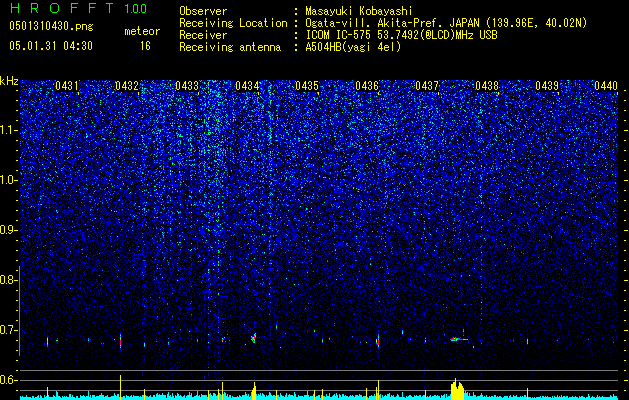
Task: Click the meteor label
Action: point(142,31)
